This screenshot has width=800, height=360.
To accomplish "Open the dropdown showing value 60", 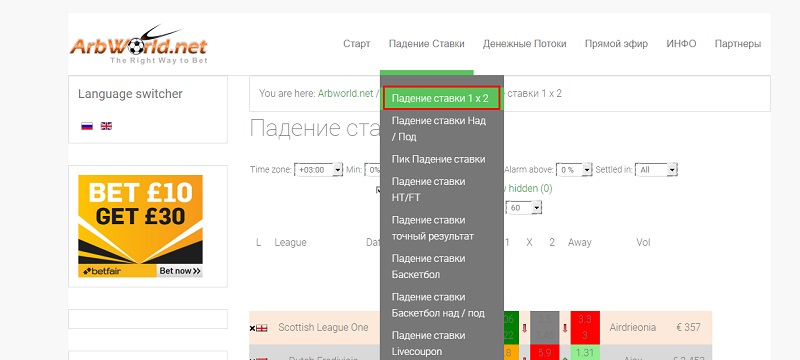I will coord(524,208).
